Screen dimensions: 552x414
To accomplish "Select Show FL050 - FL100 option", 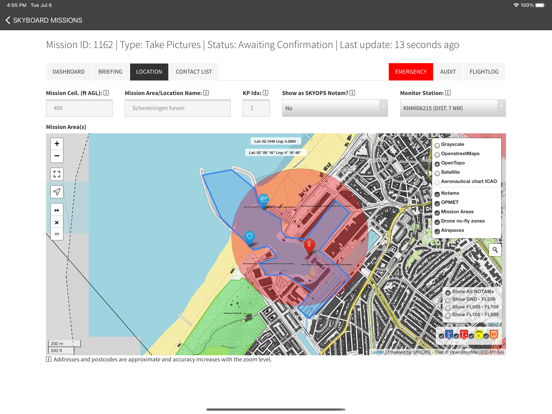I will pyautogui.click(x=448, y=308).
